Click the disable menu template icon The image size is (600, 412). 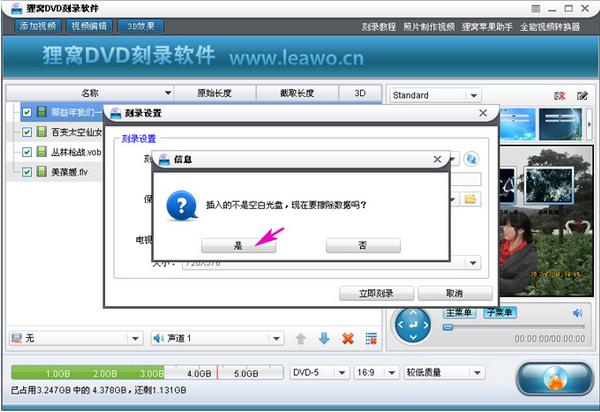(560, 96)
